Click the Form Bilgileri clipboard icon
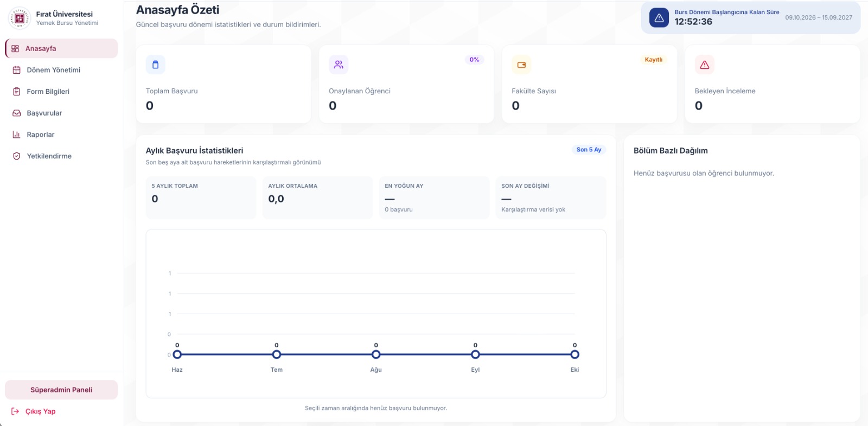The width and height of the screenshot is (868, 426). coord(17,92)
